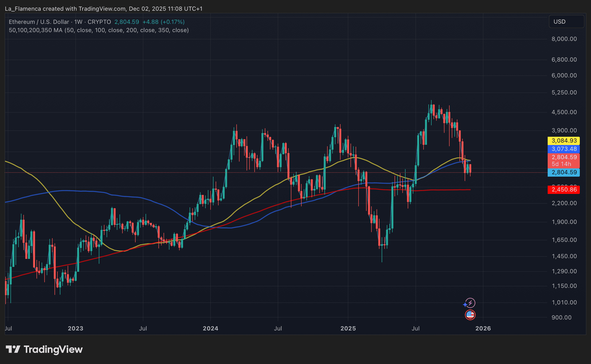Viewport: 591px width, 364px height.
Task: Click the 900.00 price scale label
Action: (561, 317)
